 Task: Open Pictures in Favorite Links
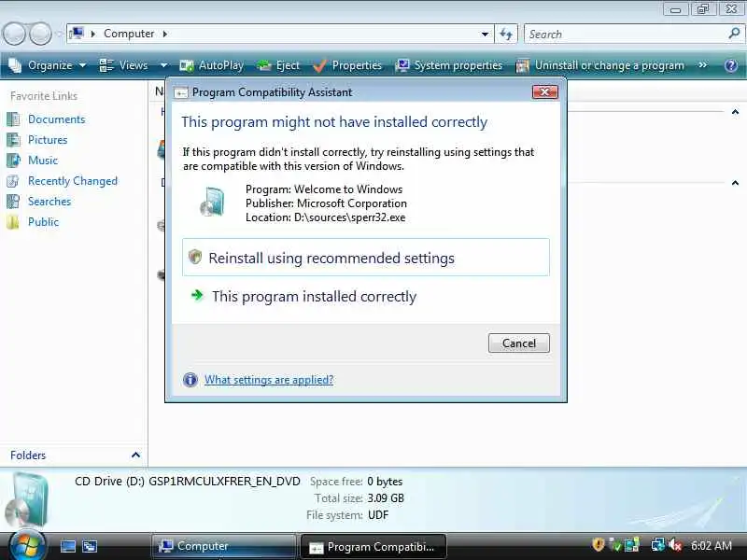pyautogui.click(x=48, y=139)
